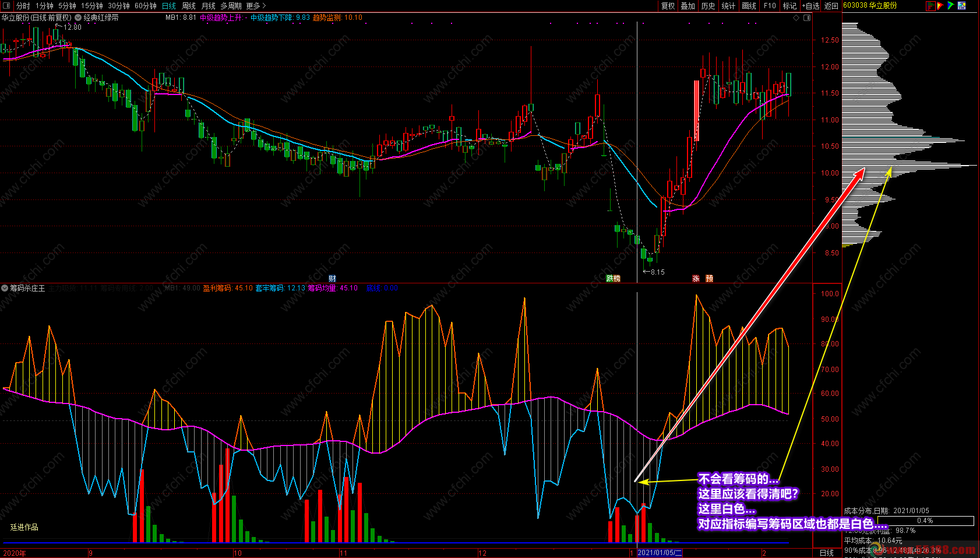Click the 跌榜 marker on chart
Viewport: 980px width, 558px height.
613,279
